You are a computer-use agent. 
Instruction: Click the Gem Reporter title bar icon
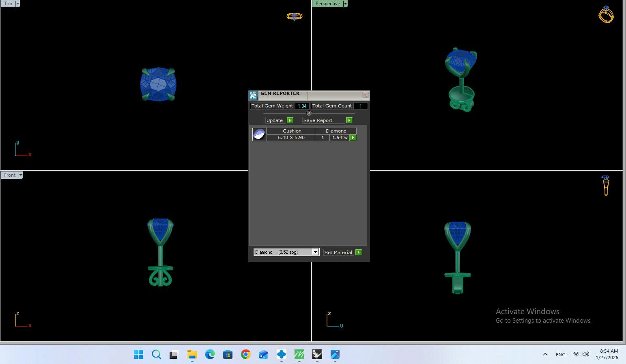253,95
